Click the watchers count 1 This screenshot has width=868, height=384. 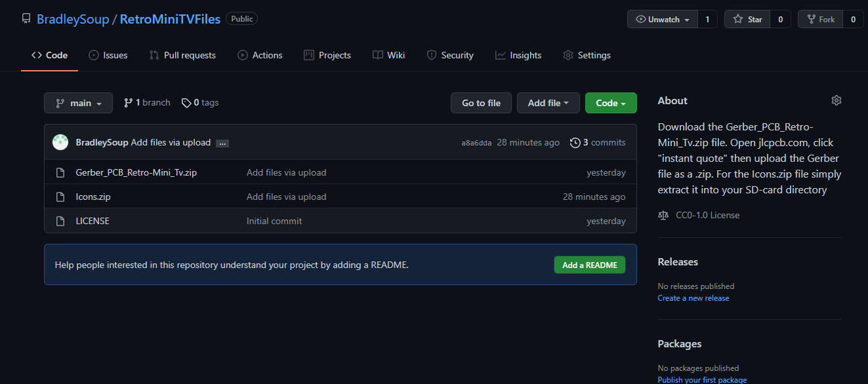pos(707,20)
